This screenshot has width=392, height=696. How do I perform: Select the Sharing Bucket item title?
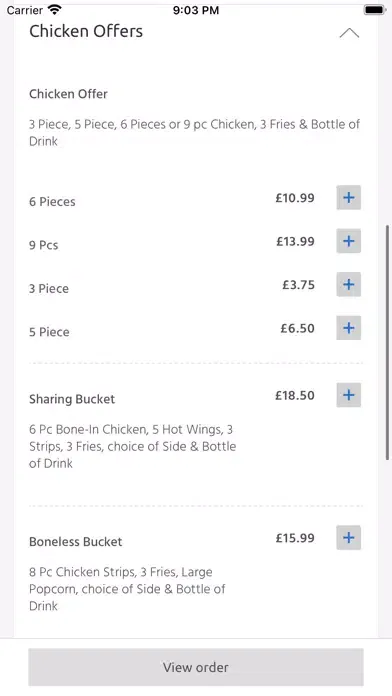coord(72,399)
